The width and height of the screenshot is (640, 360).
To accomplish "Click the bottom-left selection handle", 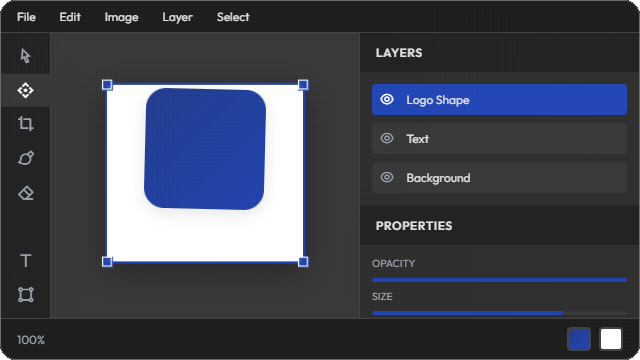I will point(107,262).
